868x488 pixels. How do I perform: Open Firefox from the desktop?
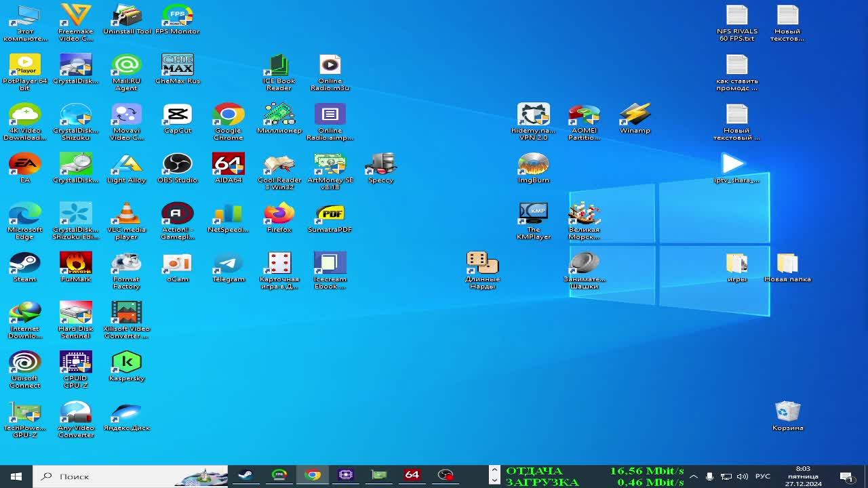click(279, 218)
